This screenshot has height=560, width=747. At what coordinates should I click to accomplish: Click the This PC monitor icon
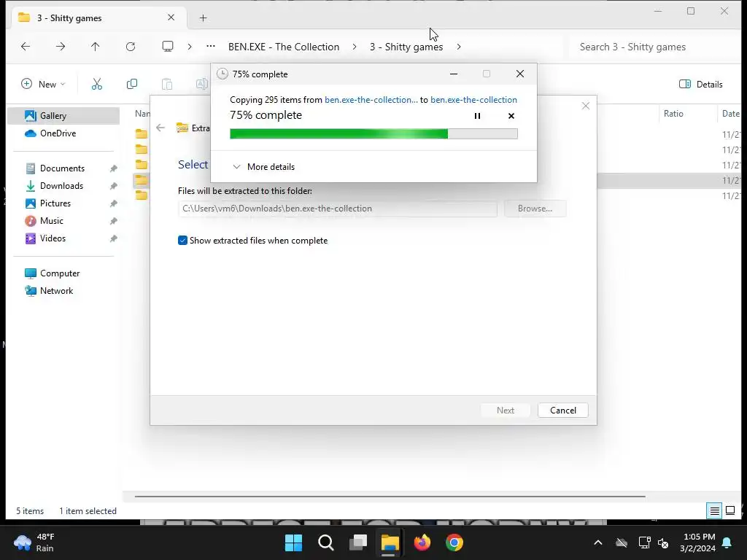(168, 46)
